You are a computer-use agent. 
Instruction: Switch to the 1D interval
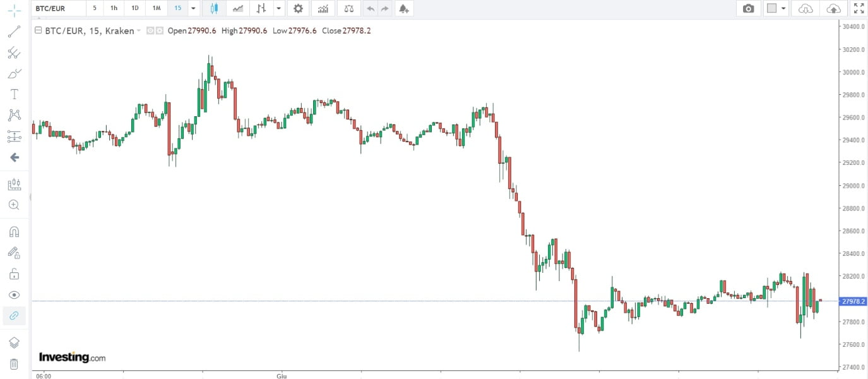(134, 9)
